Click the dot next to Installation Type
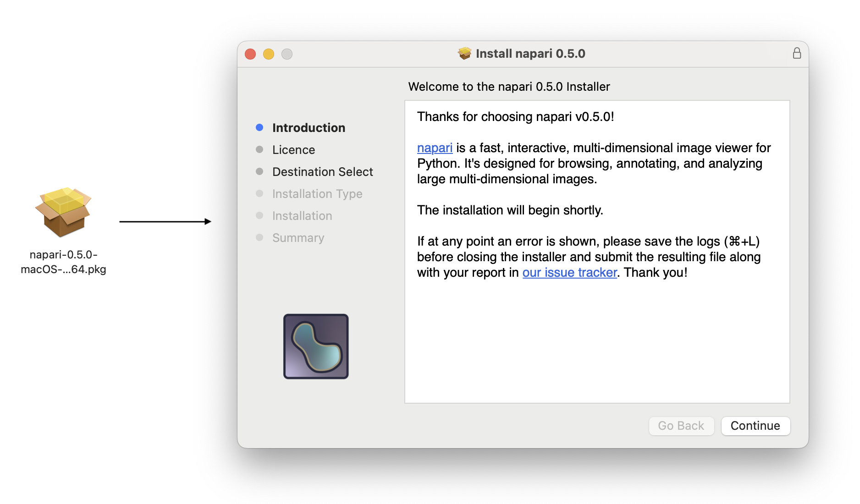Viewport: 860px width, 504px height. pos(259,193)
